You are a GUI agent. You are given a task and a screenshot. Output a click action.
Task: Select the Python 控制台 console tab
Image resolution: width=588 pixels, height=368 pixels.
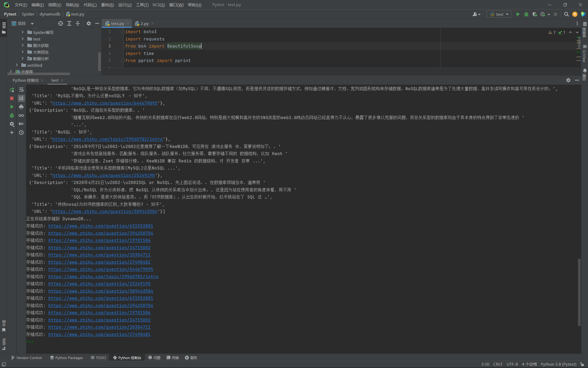[26, 80]
